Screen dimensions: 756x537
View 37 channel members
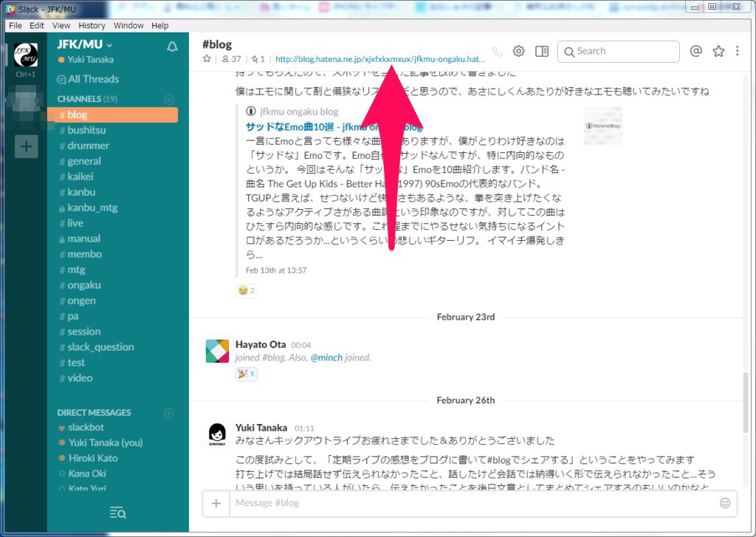pos(231,59)
